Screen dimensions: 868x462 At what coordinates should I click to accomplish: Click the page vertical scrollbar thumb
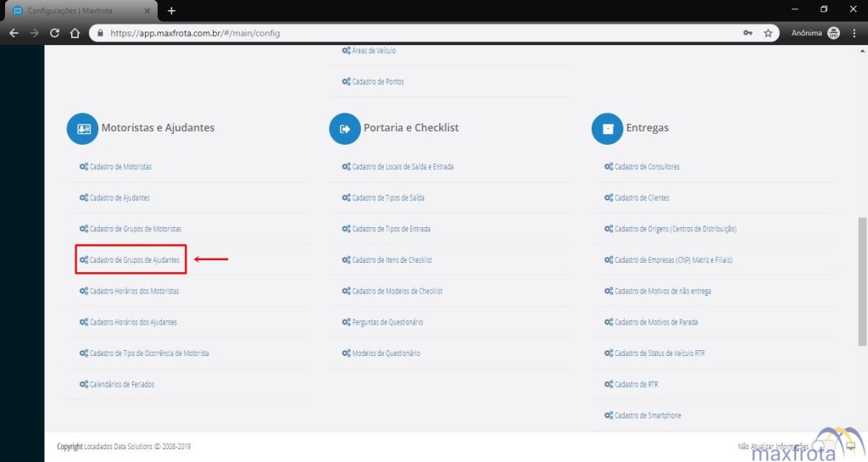point(862,280)
